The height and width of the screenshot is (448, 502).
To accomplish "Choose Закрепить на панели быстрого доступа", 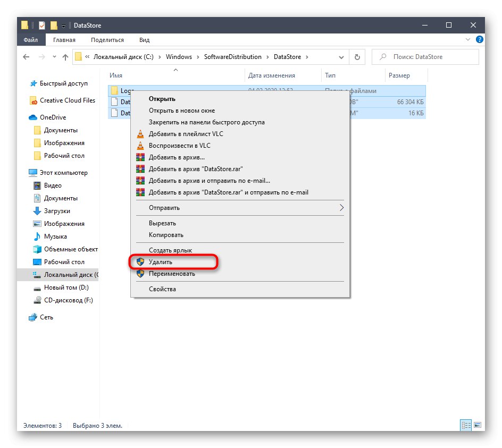I will pyautogui.click(x=240, y=122).
